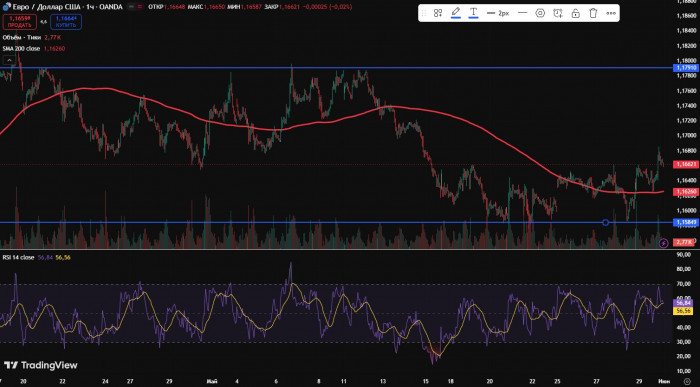
Task: Click the SMA value label 1,16260
Action: tap(685, 191)
